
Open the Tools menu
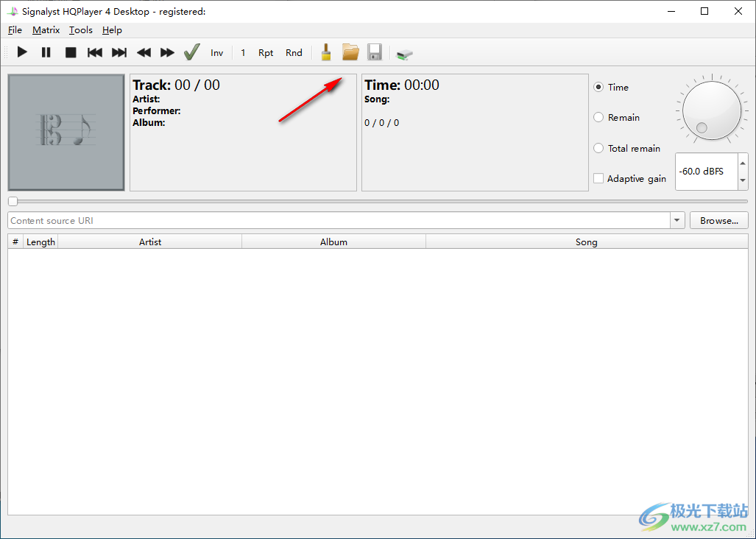pyautogui.click(x=80, y=30)
